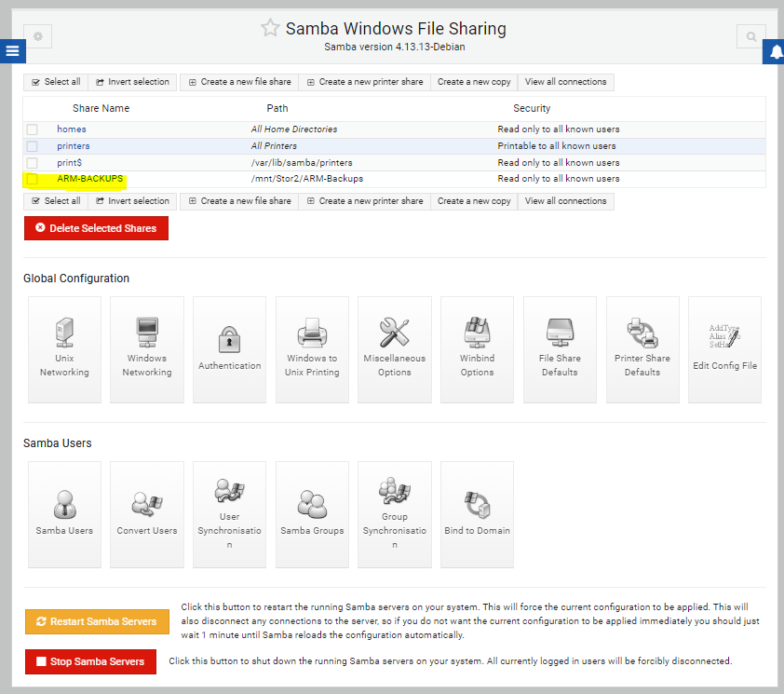Click the Security cell in the homes row

559,129
